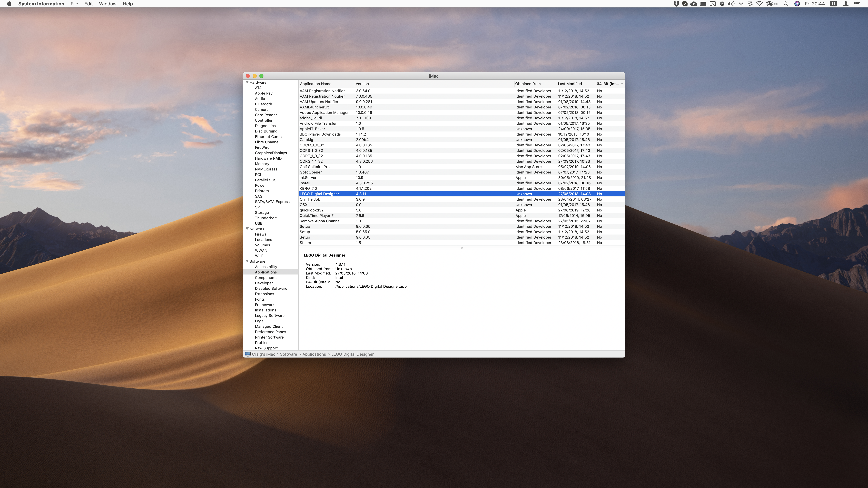Sort by Application Name column

pos(327,84)
